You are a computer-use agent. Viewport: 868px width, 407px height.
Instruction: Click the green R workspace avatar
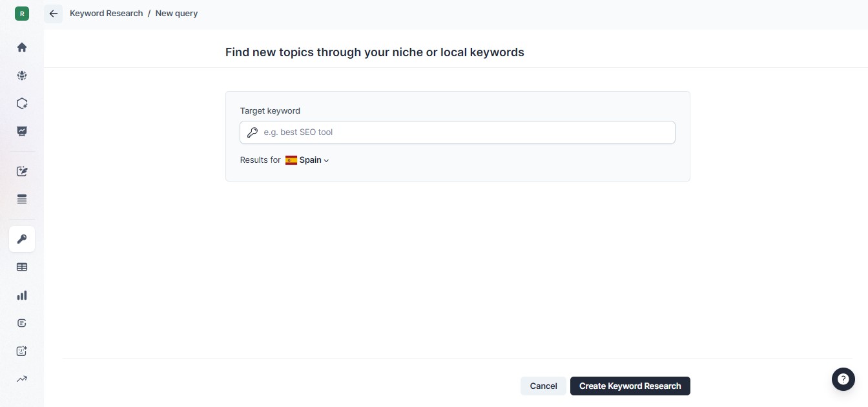coord(22,14)
